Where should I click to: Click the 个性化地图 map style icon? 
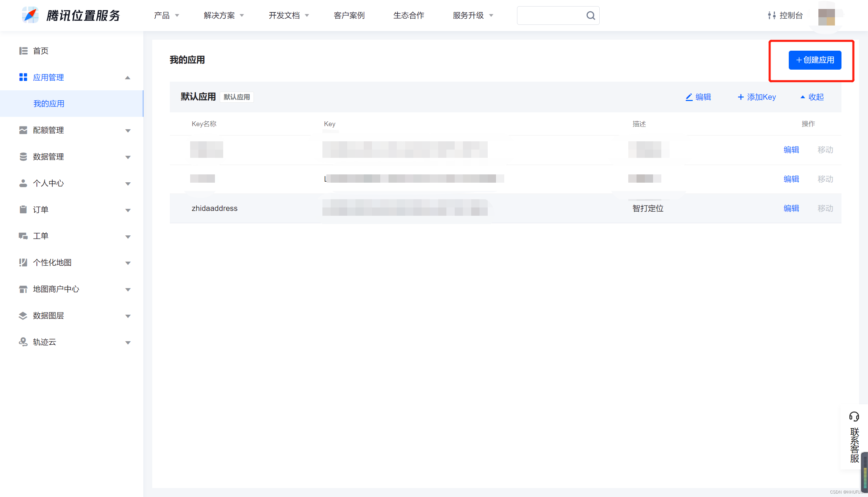23,263
